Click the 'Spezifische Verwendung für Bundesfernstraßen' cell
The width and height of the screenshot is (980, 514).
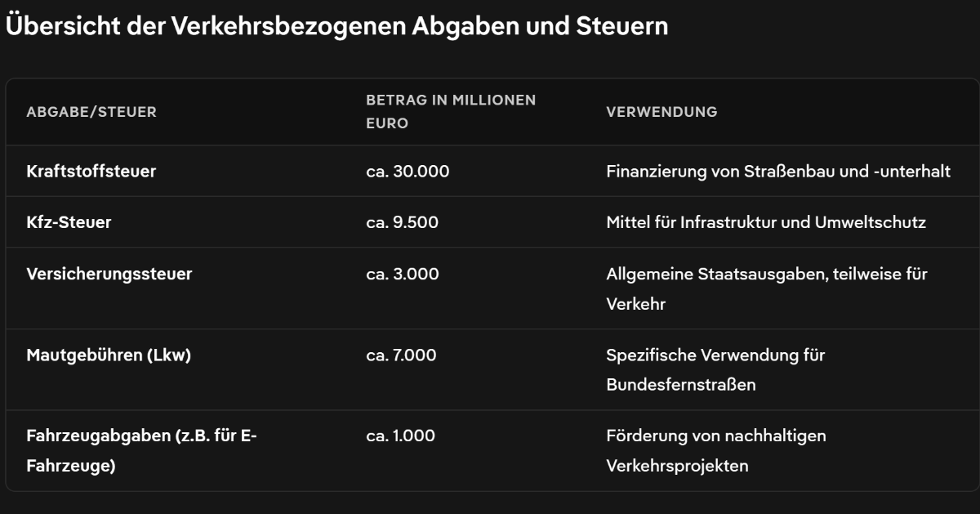tap(715, 369)
